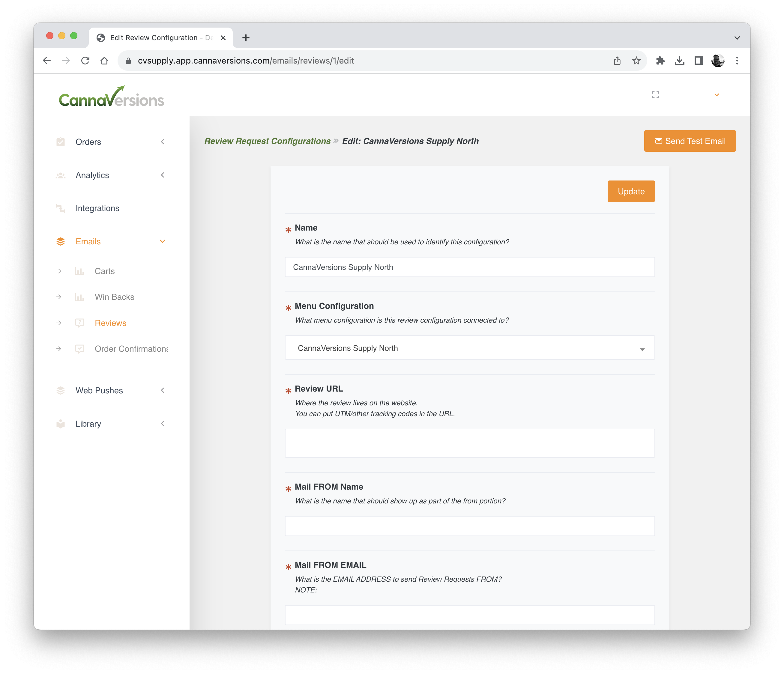Click the share page icon in address bar
784x674 pixels.
[x=617, y=61]
